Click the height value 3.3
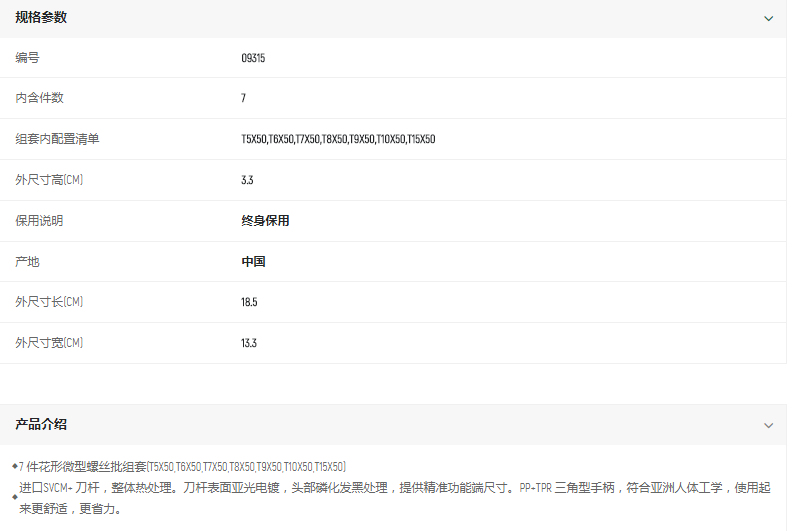 click(x=247, y=180)
